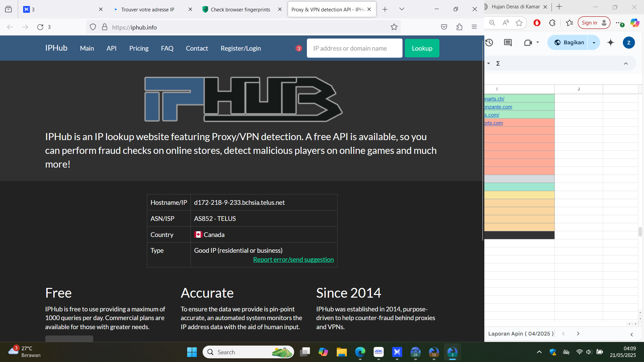Click Report error/send suggestion link
Screen dimensions: 644x362
pos(293,260)
